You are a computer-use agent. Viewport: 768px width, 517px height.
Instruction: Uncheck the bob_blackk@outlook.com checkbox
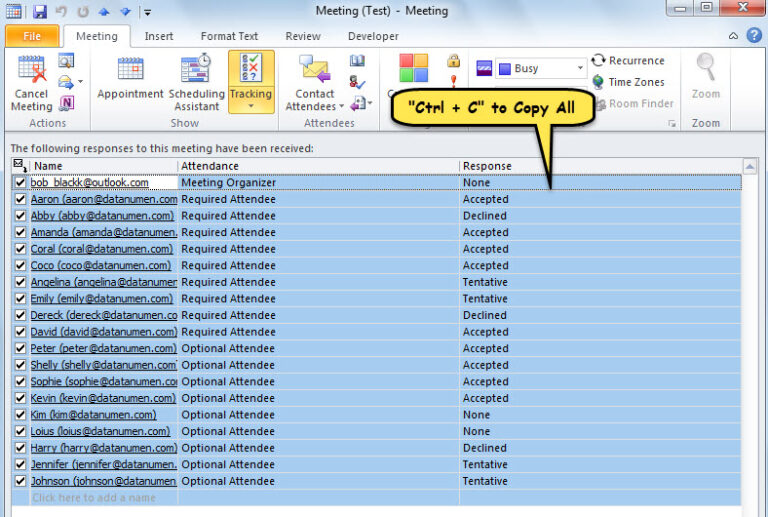[x=20, y=183]
